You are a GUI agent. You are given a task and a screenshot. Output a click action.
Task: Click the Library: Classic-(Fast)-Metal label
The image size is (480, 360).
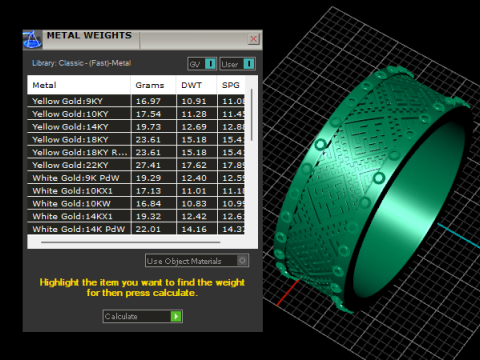click(x=82, y=63)
